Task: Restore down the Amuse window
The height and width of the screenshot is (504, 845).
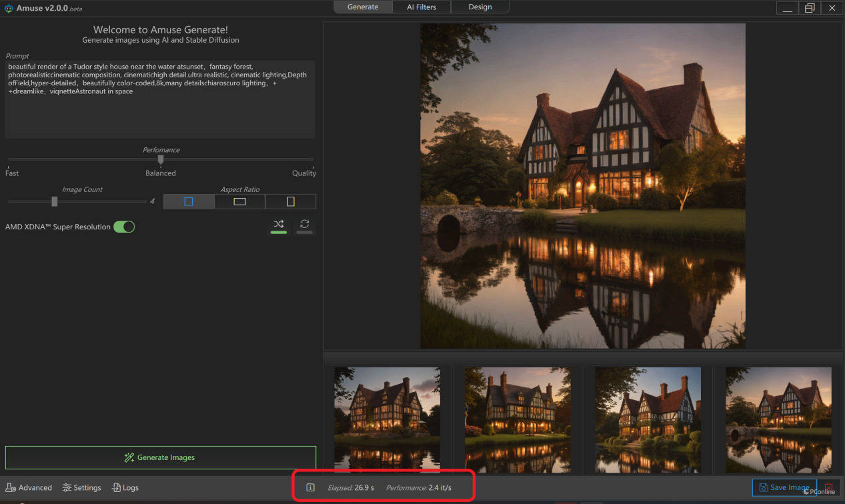Action: coord(810,8)
